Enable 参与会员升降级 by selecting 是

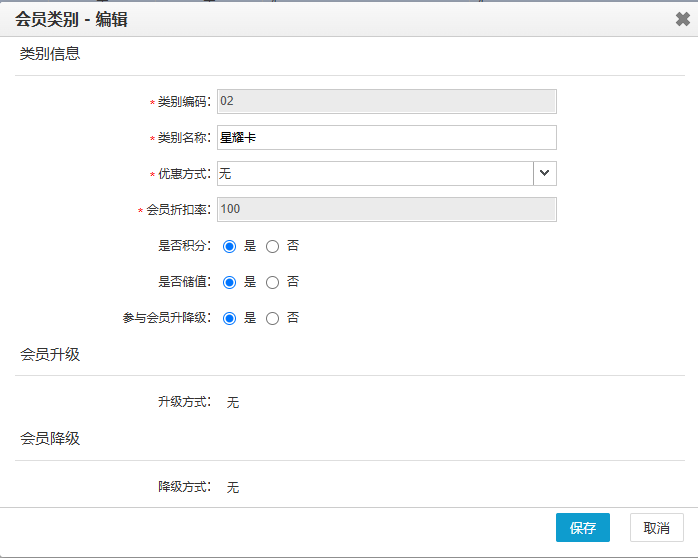coord(230,318)
